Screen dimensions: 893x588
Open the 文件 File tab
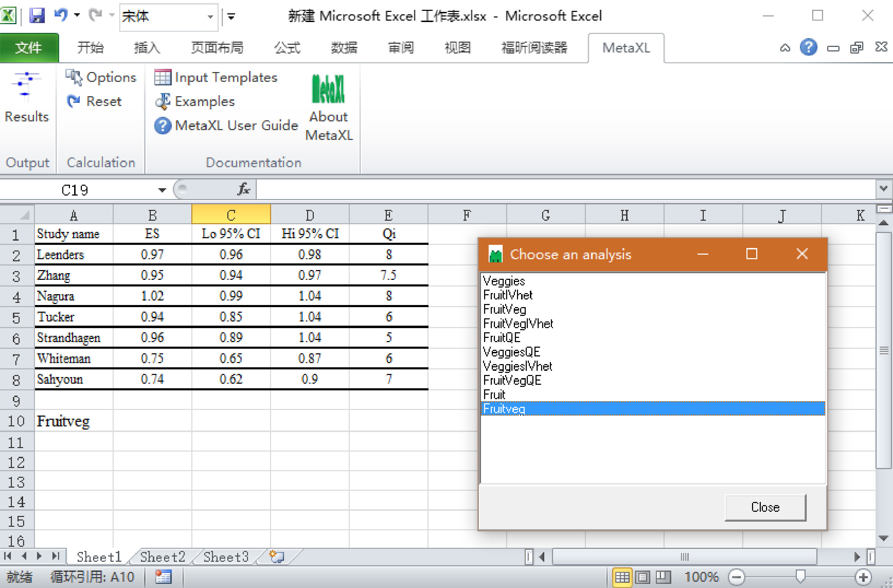coord(29,48)
